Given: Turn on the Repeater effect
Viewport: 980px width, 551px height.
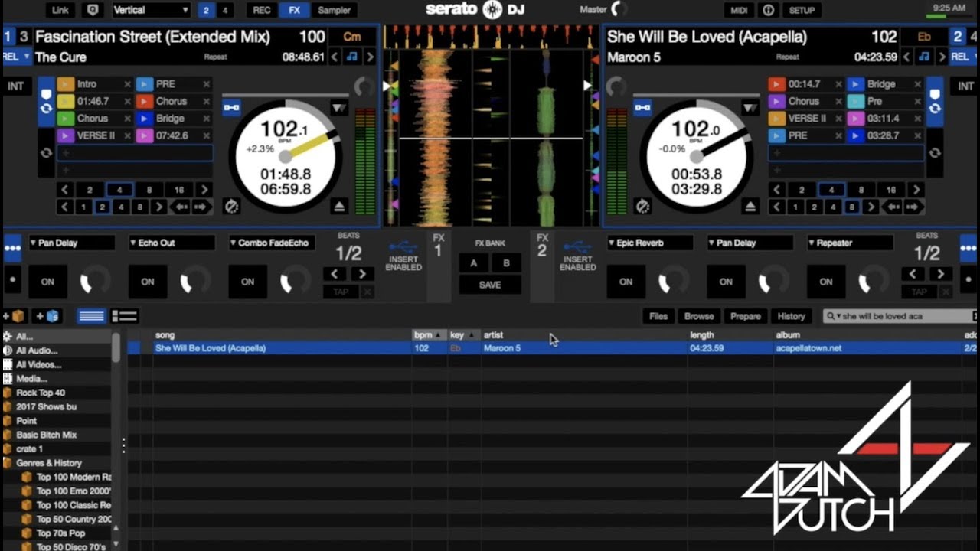Looking at the screenshot, I should [826, 282].
